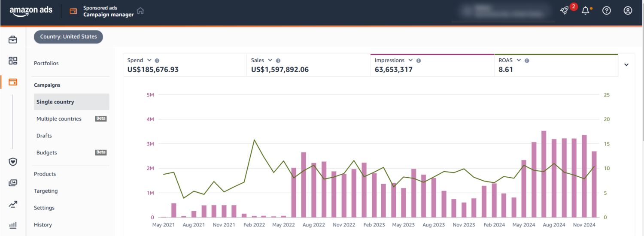Open the Targeting menu item

(x=46, y=191)
